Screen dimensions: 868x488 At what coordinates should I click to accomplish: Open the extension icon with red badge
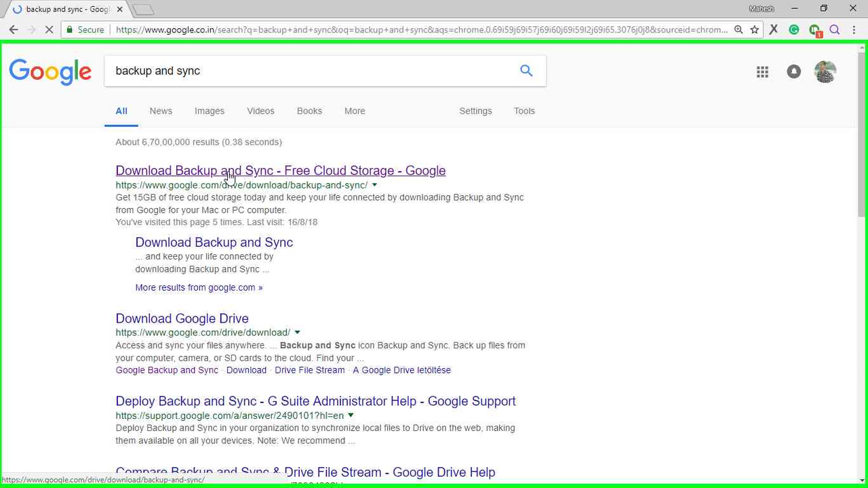(x=815, y=30)
